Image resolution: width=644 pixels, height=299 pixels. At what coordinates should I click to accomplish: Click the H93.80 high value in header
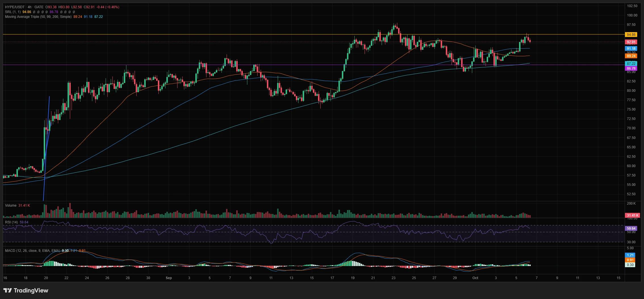(64, 7)
